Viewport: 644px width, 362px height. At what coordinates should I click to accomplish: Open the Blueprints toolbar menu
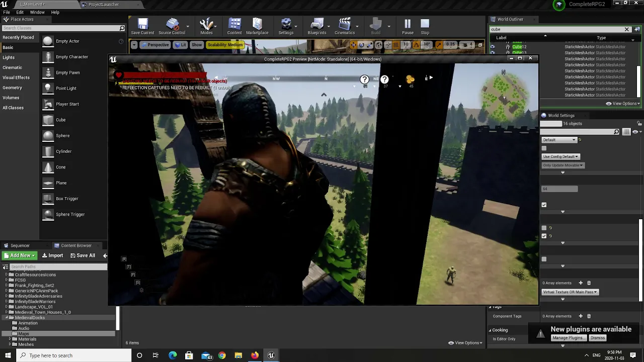click(x=317, y=26)
